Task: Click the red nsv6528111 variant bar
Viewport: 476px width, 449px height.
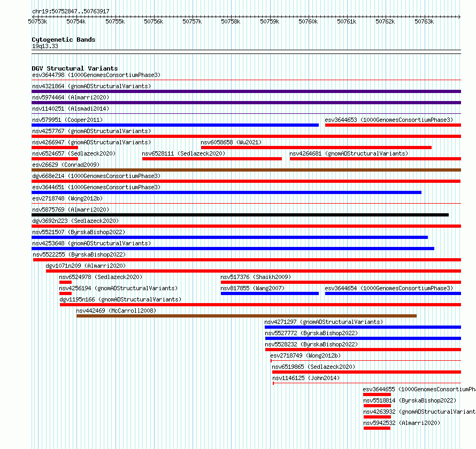Action: pos(212,159)
